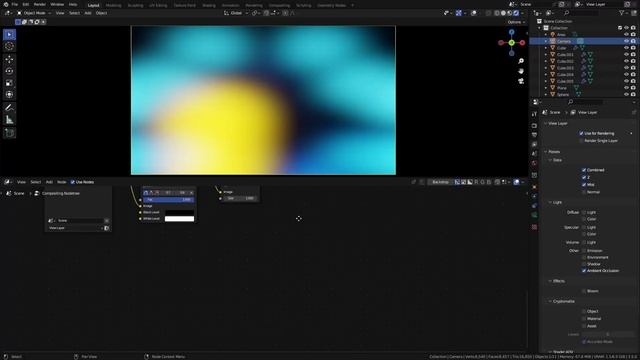Select the Scale tool
Screen dimensions: 640x360
tap(9, 83)
